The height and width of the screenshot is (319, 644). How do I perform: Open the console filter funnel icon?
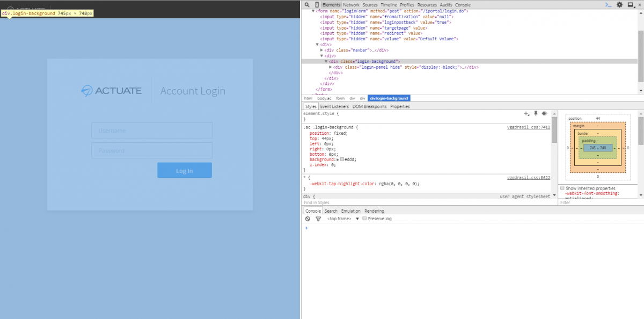(318, 219)
